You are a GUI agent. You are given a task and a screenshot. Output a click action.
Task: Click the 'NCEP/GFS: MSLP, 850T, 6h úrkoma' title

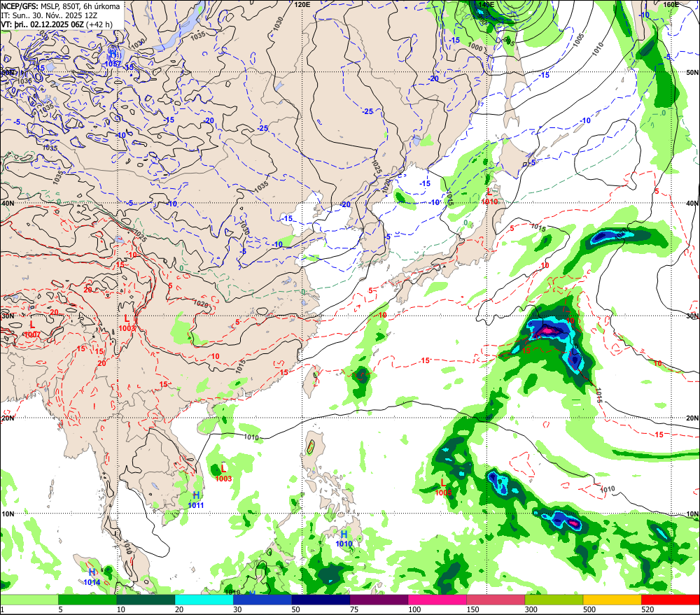pyautogui.click(x=60, y=6)
